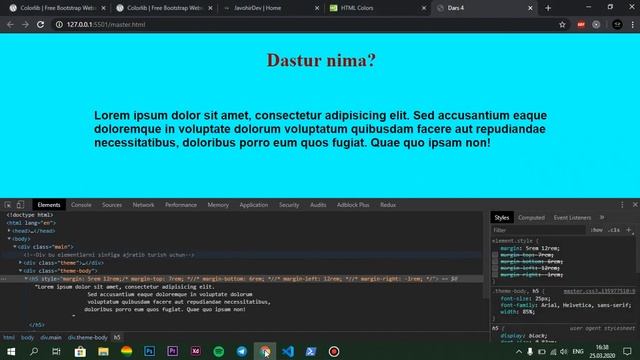Toggle the :hov element state panel
This screenshot has height=360, width=640.
tap(596, 230)
